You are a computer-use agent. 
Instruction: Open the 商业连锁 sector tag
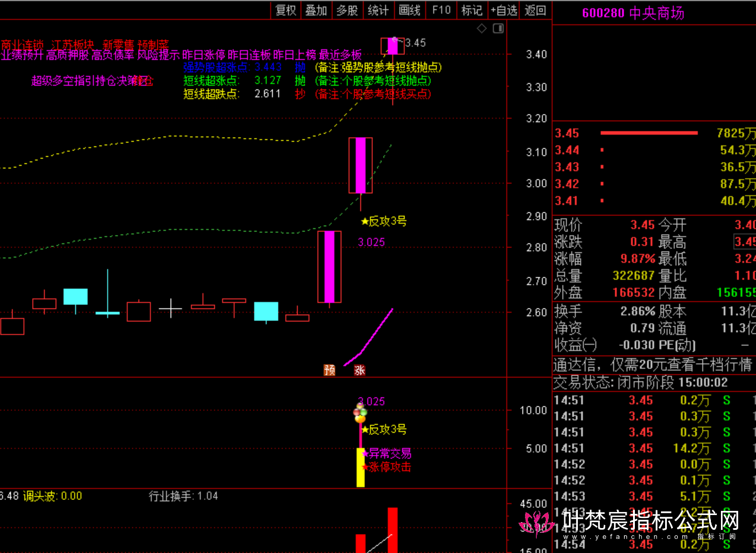click(x=23, y=45)
